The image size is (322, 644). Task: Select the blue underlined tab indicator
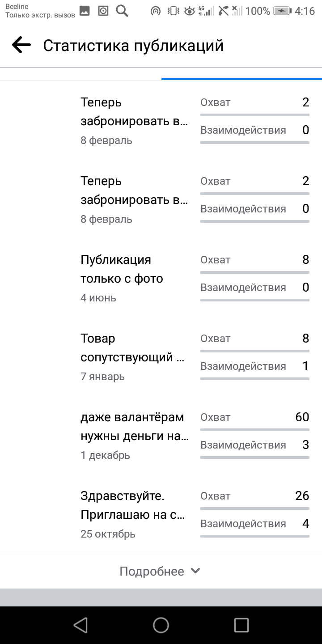click(x=241, y=79)
